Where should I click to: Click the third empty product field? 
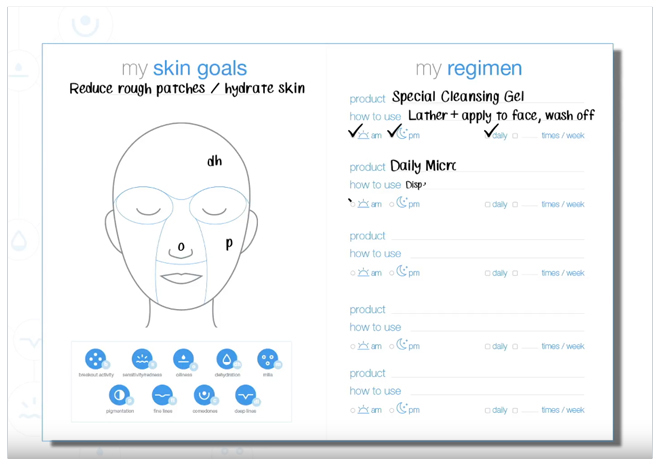[488, 236]
